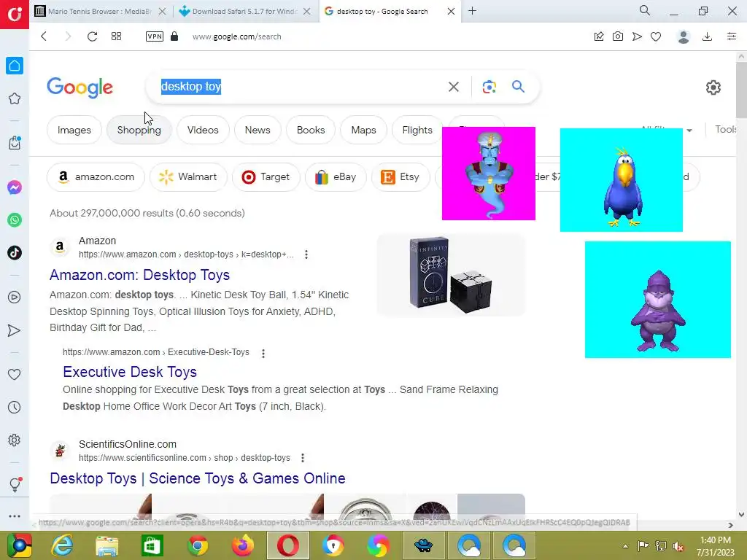Search by image with Lens icon
This screenshot has width=747, height=560.
(x=489, y=87)
